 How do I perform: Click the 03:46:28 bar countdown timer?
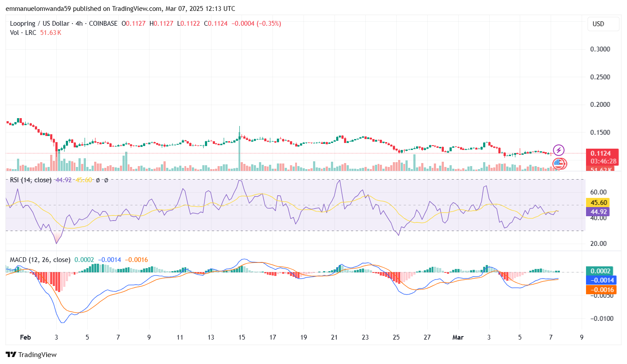[x=603, y=161]
